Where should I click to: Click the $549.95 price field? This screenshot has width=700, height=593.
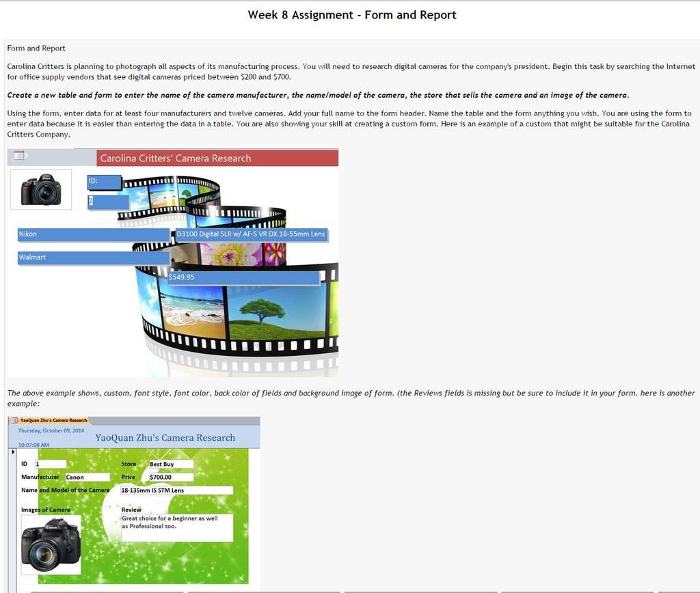point(244,277)
